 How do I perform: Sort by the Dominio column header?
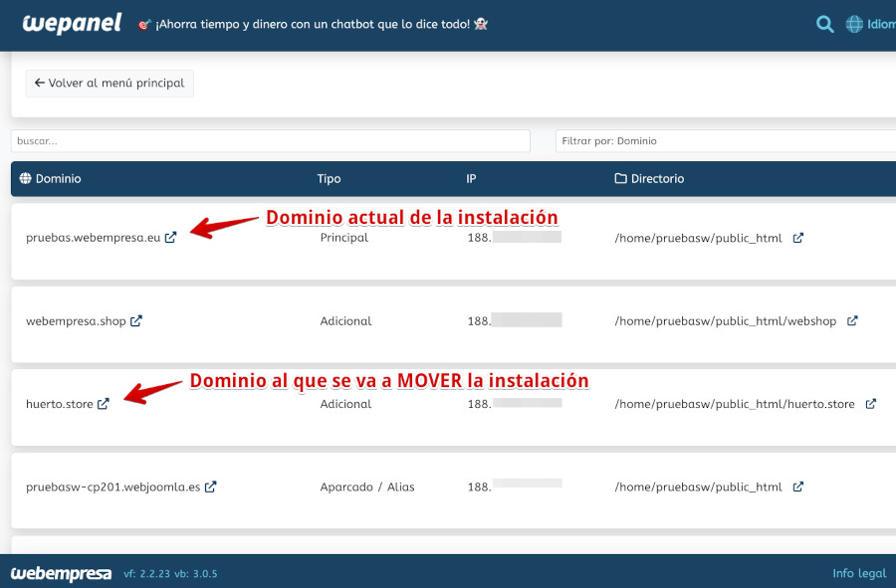pyautogui.click(x=58, y=179)
